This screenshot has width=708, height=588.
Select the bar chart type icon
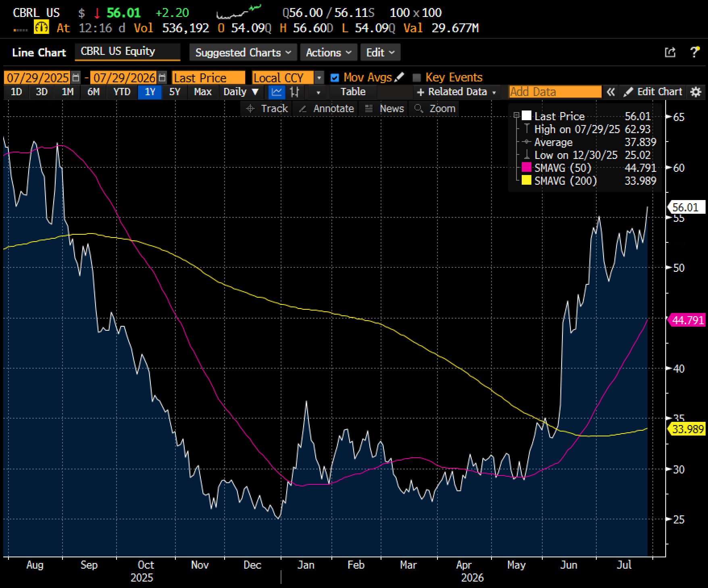tap(295, 92)
